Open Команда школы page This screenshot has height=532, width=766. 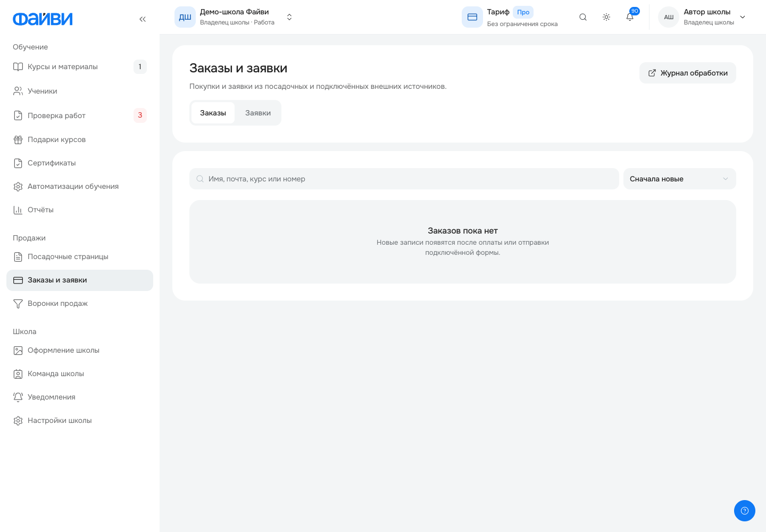point(80,373)
